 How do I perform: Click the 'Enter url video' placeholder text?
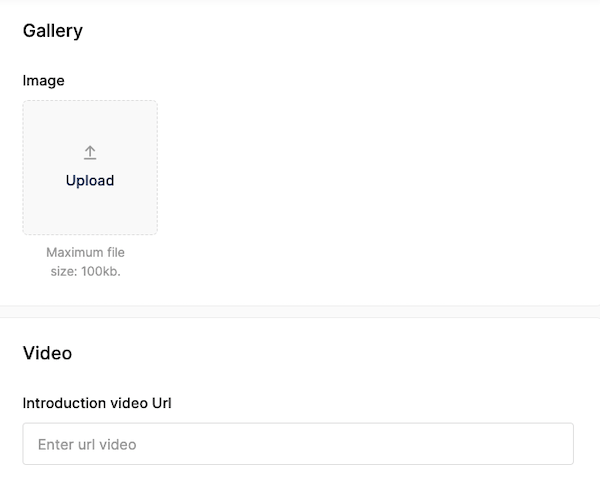click(87, 444)
